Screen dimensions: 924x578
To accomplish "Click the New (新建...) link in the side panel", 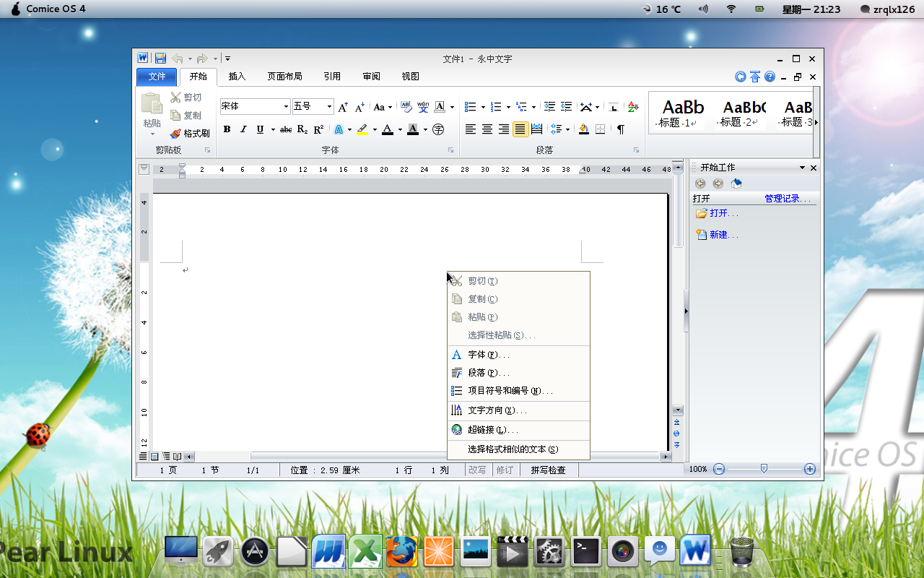I will point(724,235).
